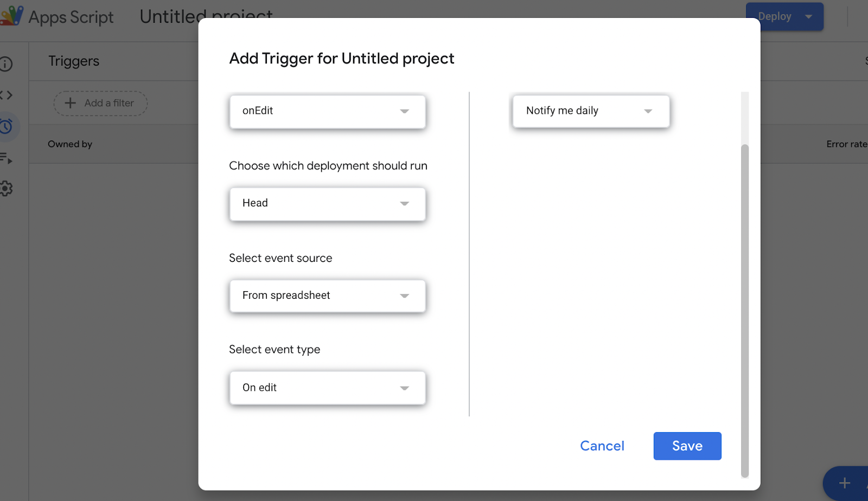
Task: Open Project Settings via the gear icon
Action: 7,188
